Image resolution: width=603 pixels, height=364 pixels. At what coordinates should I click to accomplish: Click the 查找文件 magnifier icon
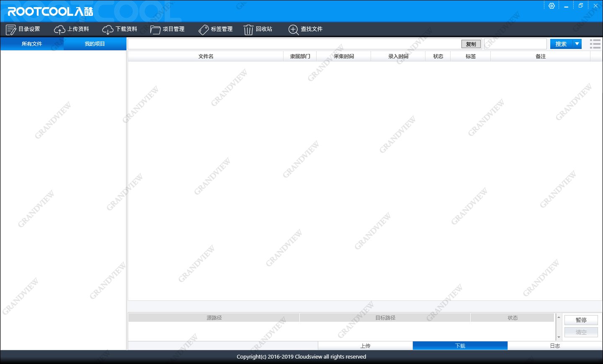click(294, 30)
